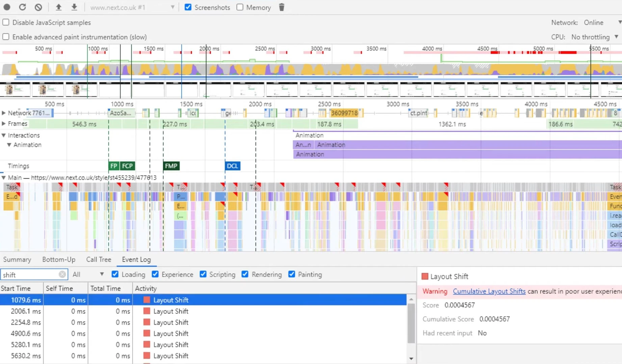The height and width of the screenshot is (364, 622).
Task: Click the 187.8 ms frame
Action: [x=330, y=124]
